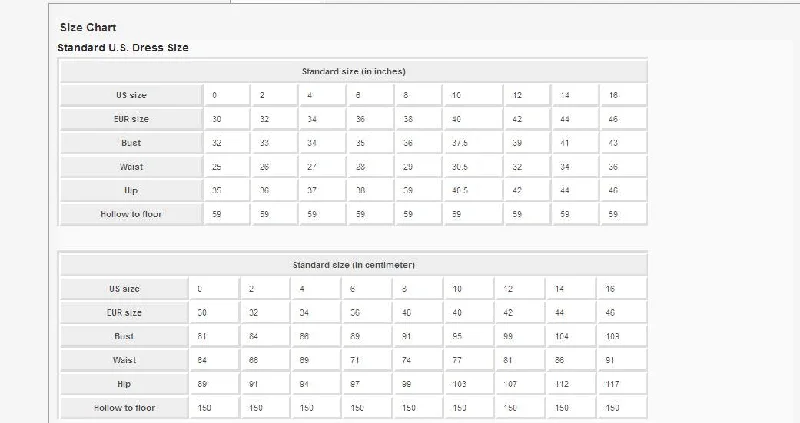The image size is (800, 423).
Task: Click hip value 40.5 in inches table
Action: pos(459,190)
